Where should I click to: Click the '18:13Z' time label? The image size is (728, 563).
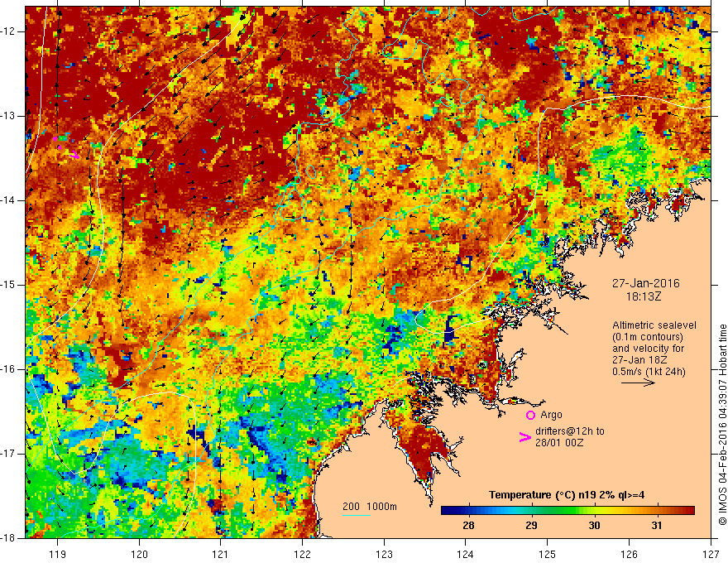pyautogui.click(x=644, y=296)
